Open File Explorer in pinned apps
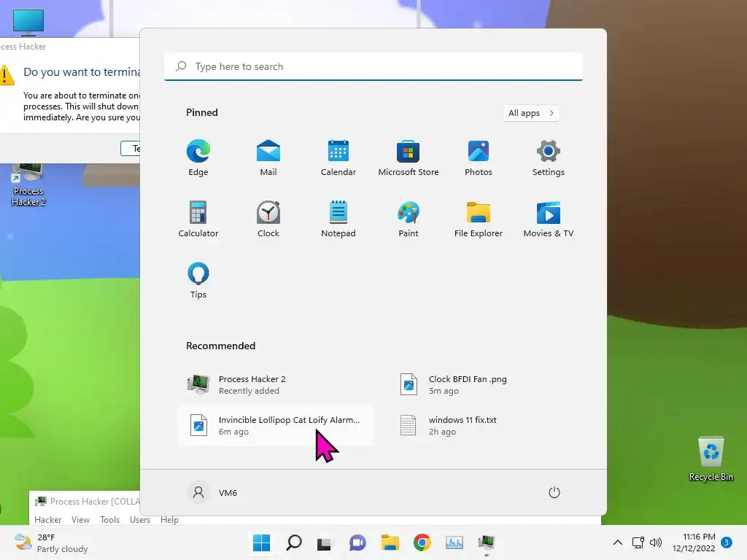The height and width of the screenshot is (560, 747). tap(479, 219)
